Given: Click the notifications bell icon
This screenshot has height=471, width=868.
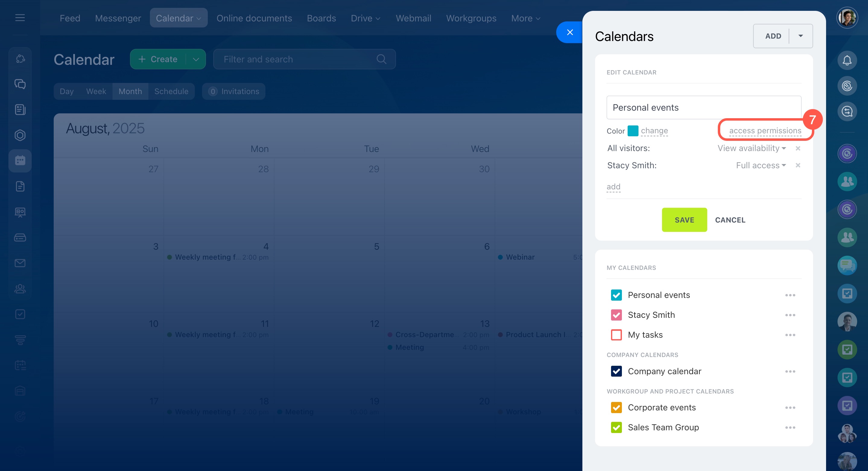Looking at the screenshot, I should click(847, 60).
